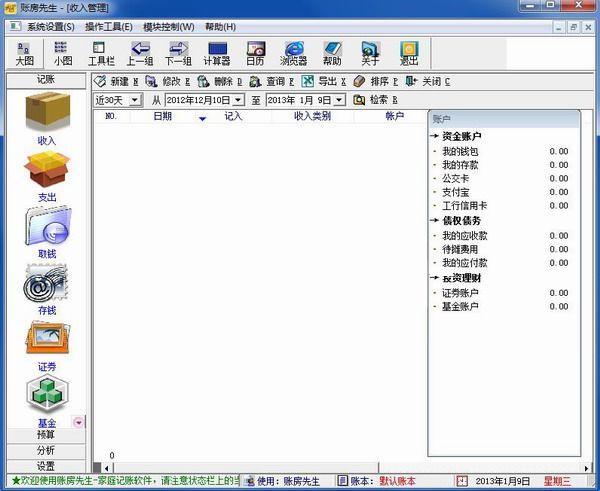Click 修改 to edit record
This screenshot has width=600, height=491.
(168, 82)
